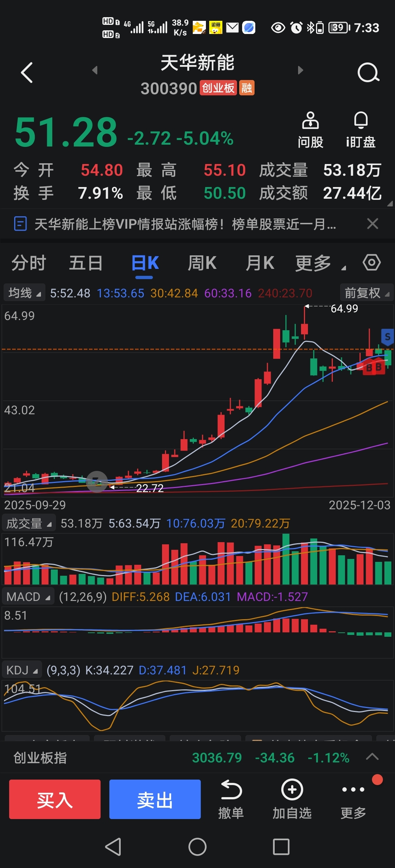
Task: Select the 五日 tab
Action: (x=86, y=263)
